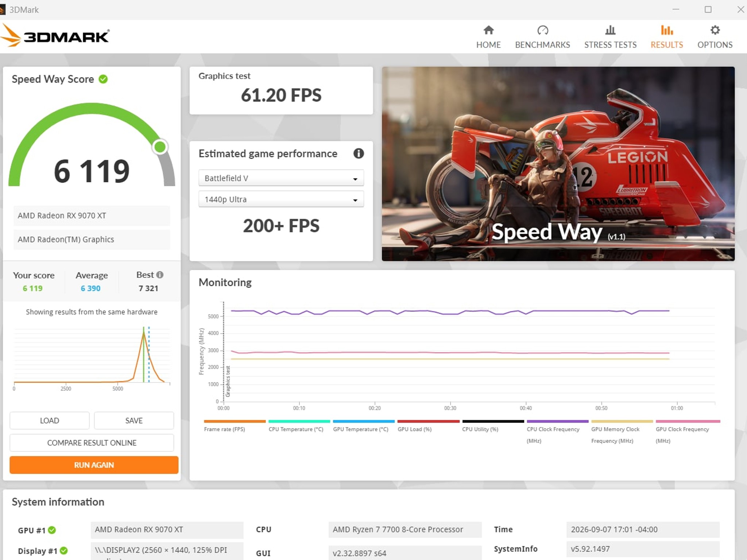This screenshot has height=560, width=747.
Task: Click the Graphics test marker label in graph
Action: pos(228,381)
